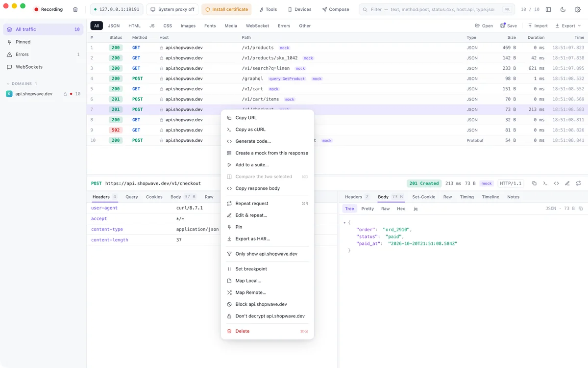588x368 pixels.
Task: Open Pinned in sidebar
Action: (43, 42)
